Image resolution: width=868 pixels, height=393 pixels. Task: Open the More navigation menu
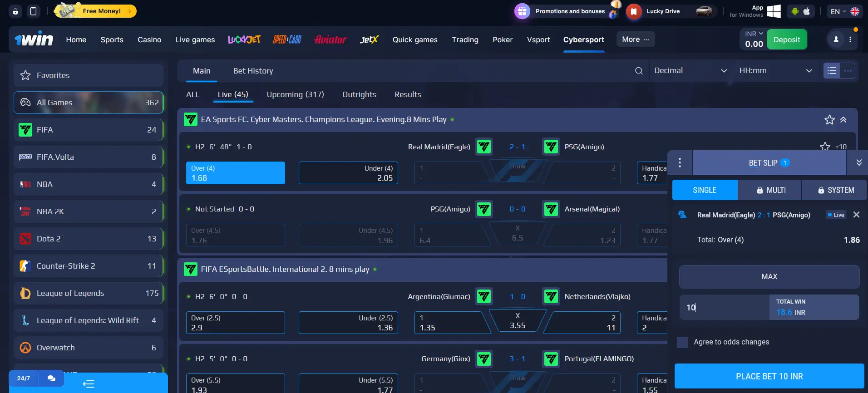click(636, 39)
